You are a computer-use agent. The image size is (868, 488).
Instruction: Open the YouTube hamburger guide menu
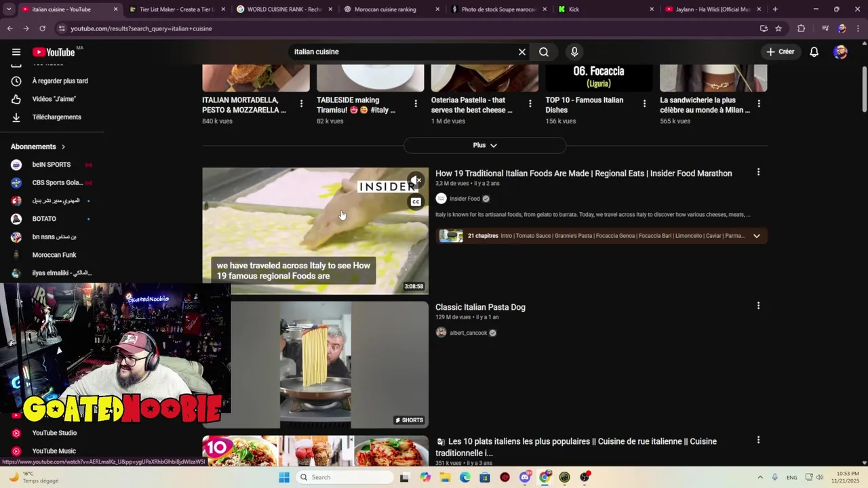16,52
